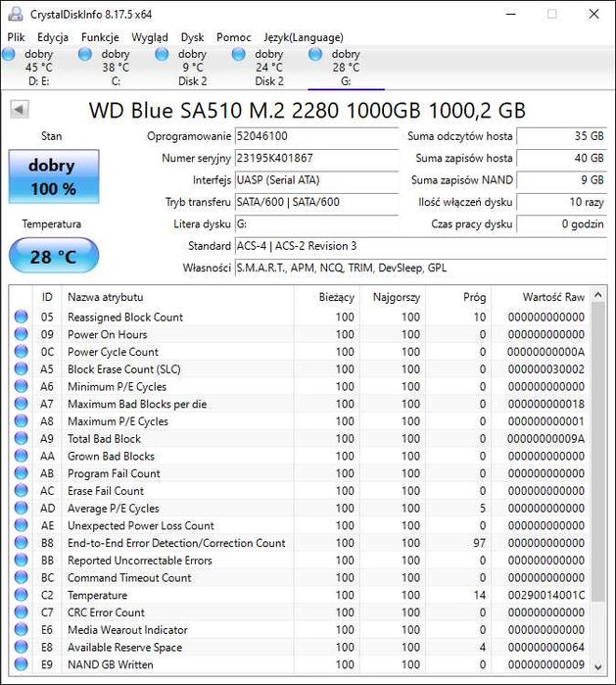Click status orb for Command Timeout Count
Image resolution: width=616 pixels, height=685 pixels.
click(21, 577)
